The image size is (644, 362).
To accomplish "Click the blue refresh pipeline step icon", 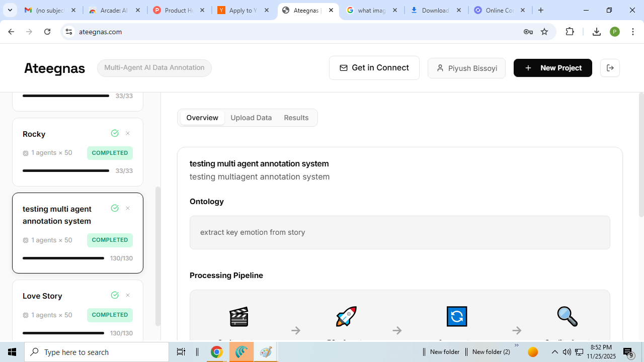I will [x=457, y=317].
